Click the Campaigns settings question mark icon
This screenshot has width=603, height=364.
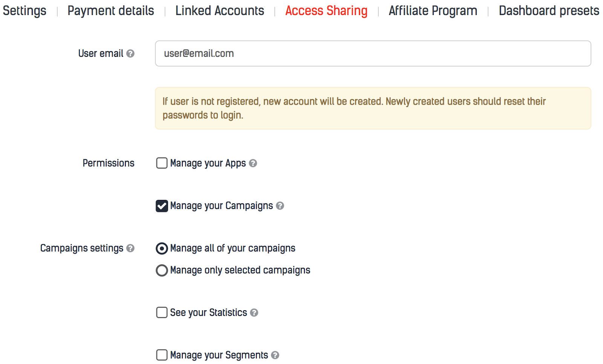point(130,248)
